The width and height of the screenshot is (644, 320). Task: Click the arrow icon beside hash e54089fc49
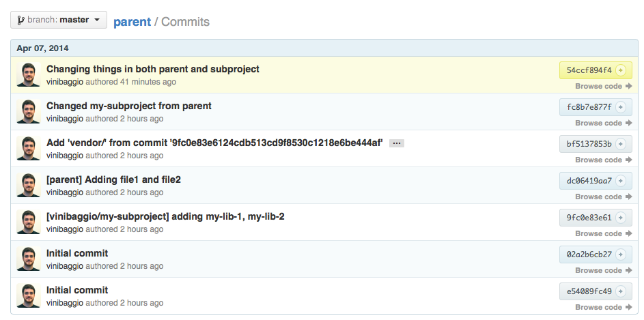(621, 291)
